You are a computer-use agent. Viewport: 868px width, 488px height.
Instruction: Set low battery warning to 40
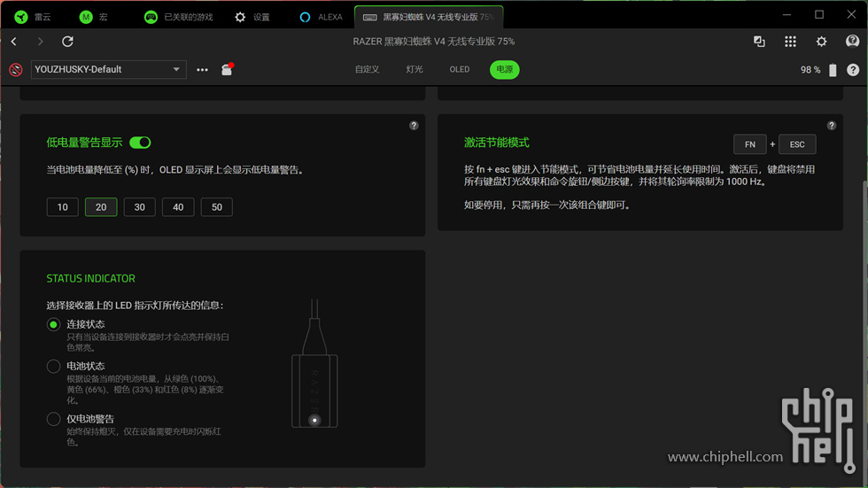178,207
